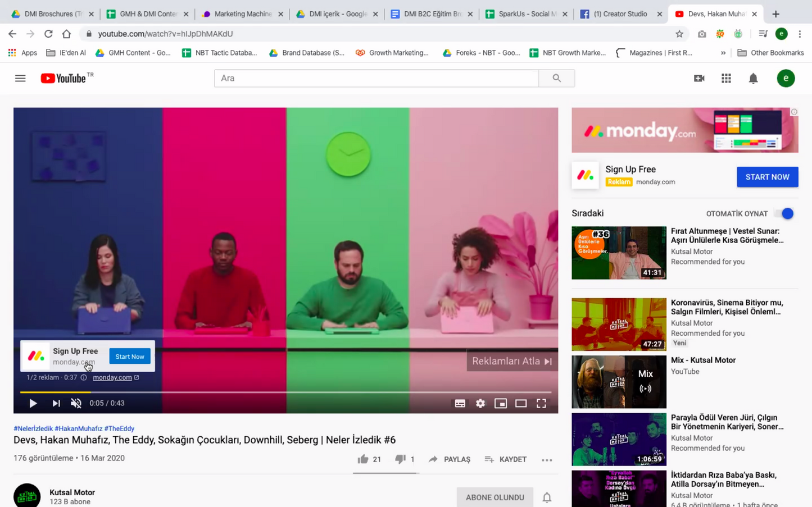Toggle the Otomatik Oynat autoplay switch
This screenshot has height=507, width=812.
[784, 213]
